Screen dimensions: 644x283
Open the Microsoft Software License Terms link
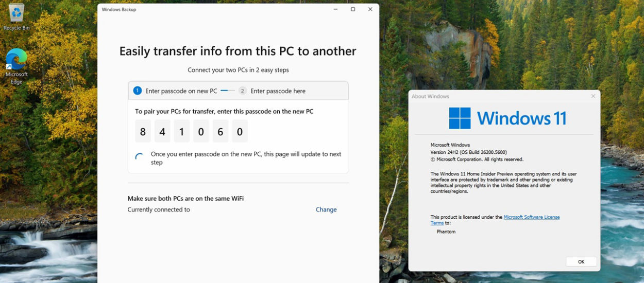[x=495, y=220]
